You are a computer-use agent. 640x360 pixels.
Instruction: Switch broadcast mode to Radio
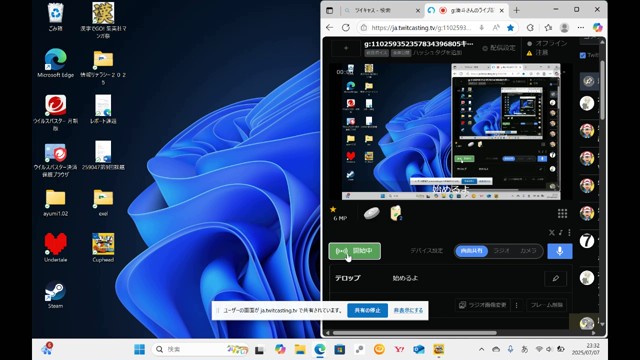click(x=502, y=251)
